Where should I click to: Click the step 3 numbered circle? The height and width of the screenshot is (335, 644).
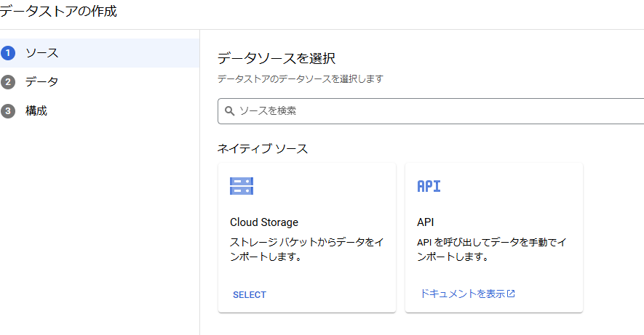coord(8,111)
